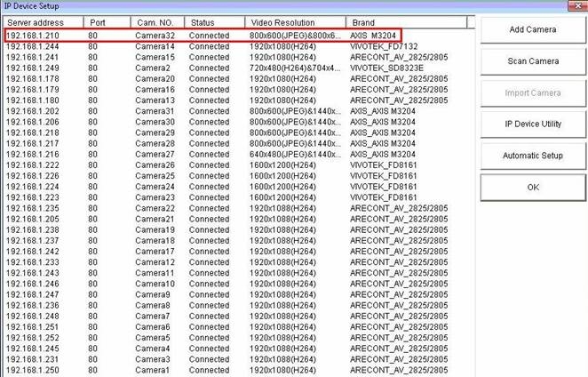Select the Camera22 entry
Screen dimensions: 588x377
[155, 208]
